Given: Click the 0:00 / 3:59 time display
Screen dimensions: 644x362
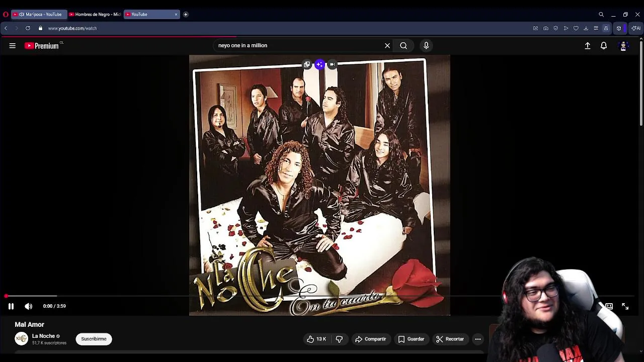Looking at the screenshot, I should pyautogui.click(x=54, y=306).
